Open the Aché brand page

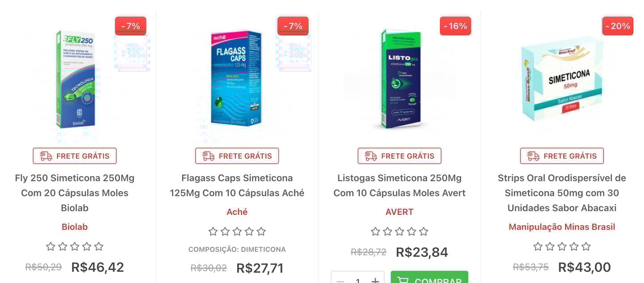pos(237,212)
